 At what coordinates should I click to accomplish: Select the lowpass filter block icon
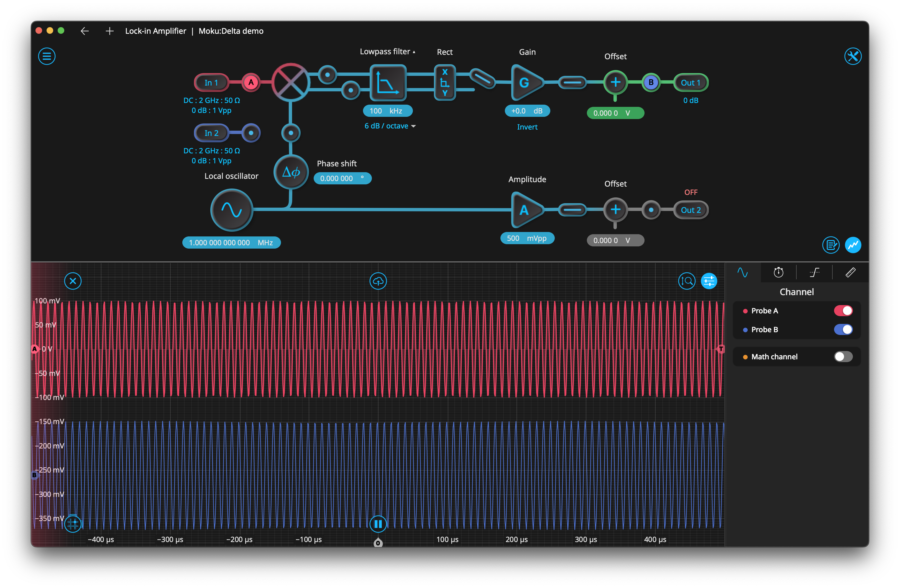pos(388,82)
